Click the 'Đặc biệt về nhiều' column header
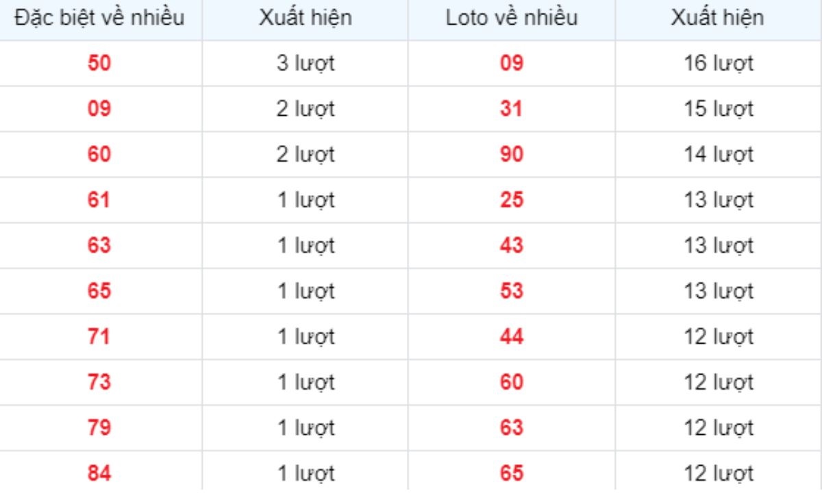 tap(99, 18)
